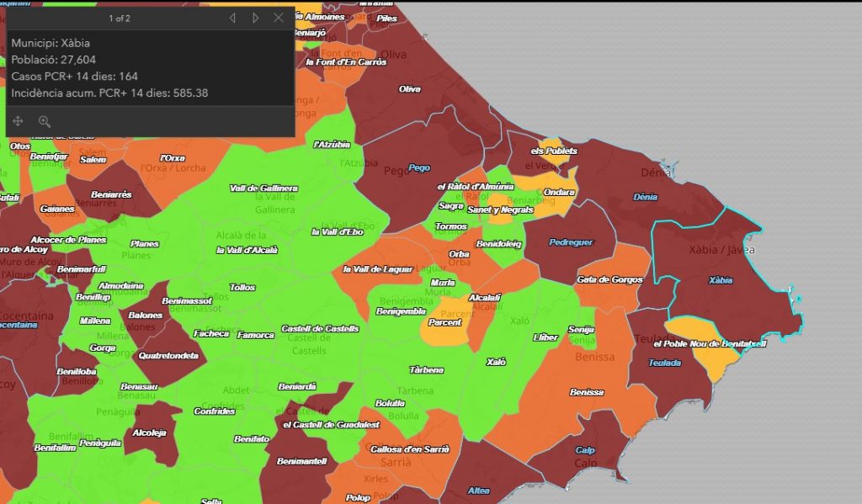
Task: Select the Benissa municipality label
Action: tap(586, 392)
